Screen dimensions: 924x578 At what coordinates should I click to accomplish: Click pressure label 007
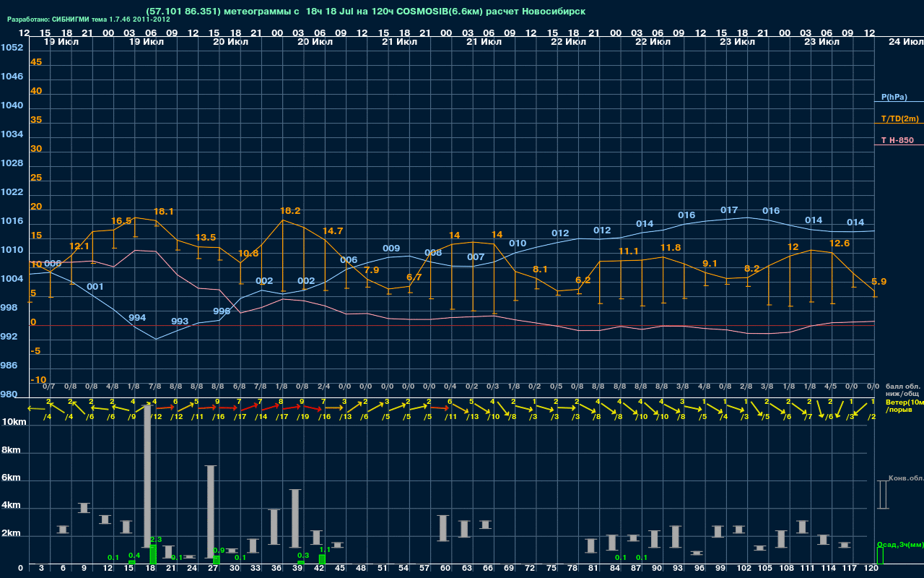click(x=476, y=257)
